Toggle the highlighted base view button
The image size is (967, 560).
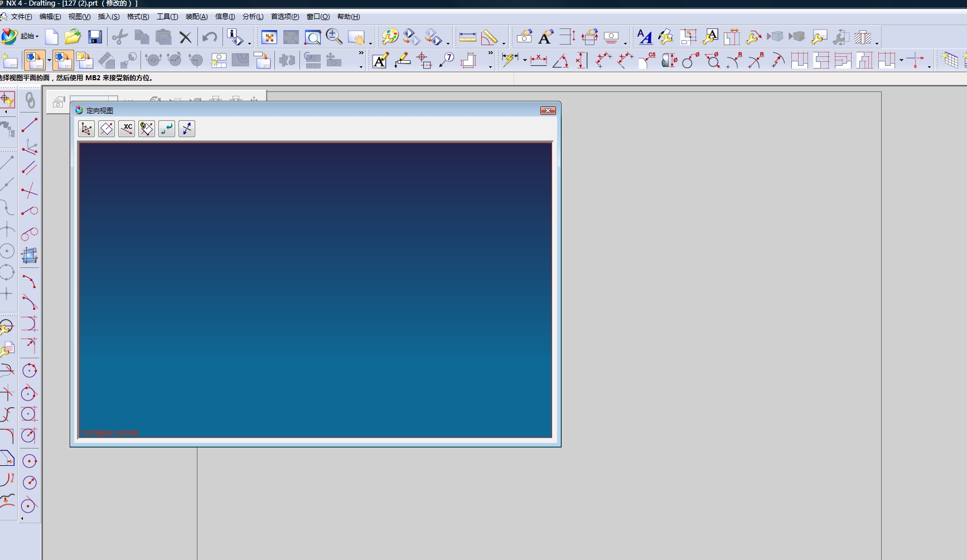(35, 60)
